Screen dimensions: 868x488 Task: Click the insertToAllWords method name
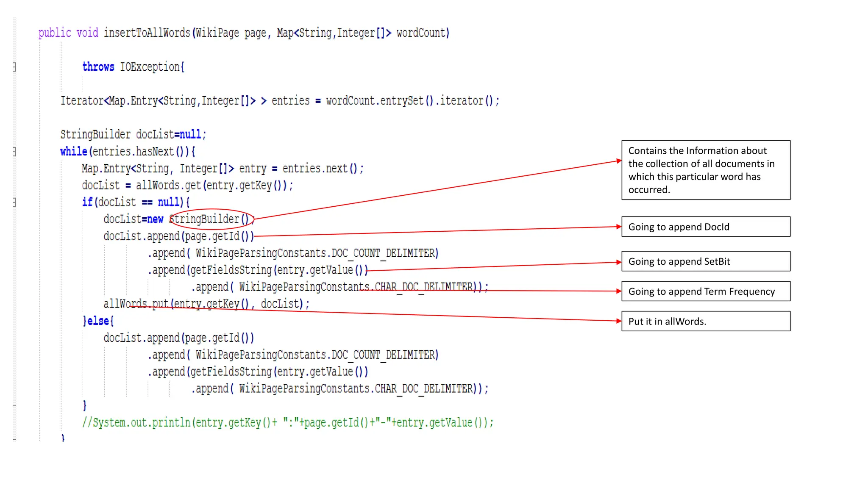click(x=147, y=33)
